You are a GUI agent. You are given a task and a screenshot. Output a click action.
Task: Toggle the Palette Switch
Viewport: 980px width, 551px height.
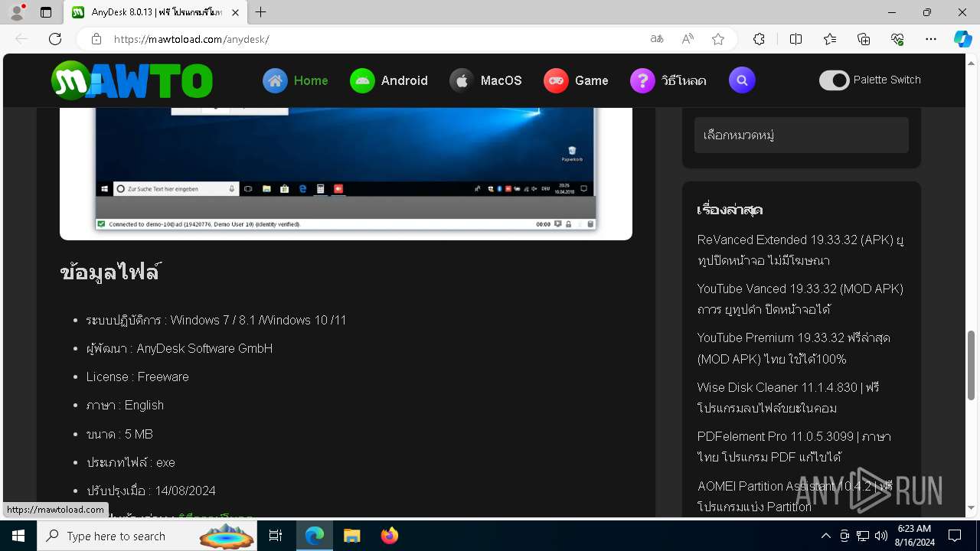coord(835,80)
